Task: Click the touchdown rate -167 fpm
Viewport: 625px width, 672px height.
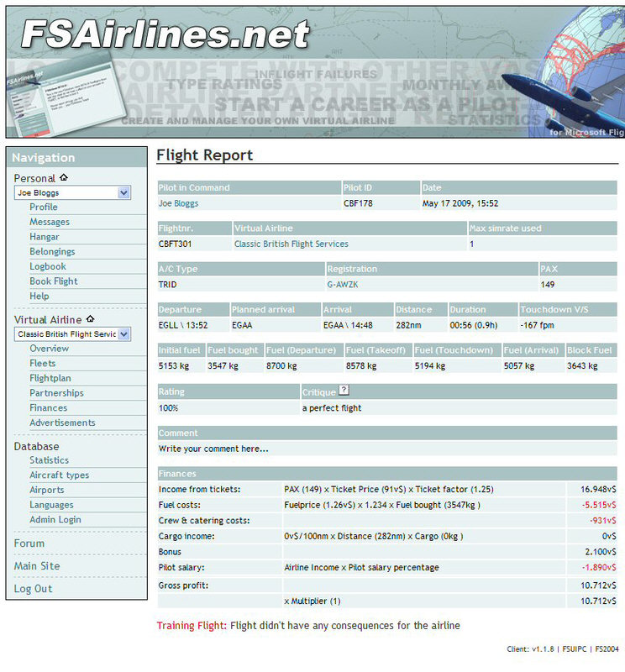Action: (537, 325)
